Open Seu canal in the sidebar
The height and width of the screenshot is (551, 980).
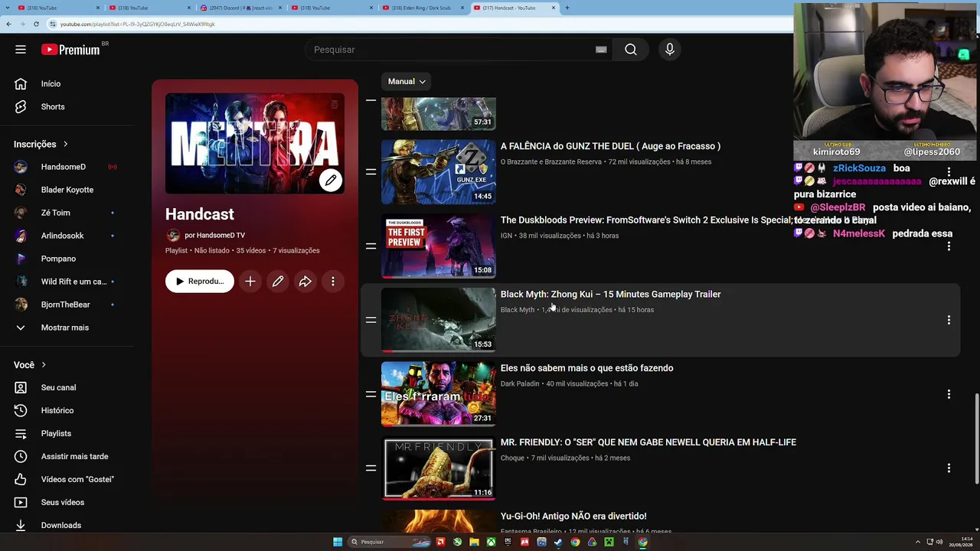coord(58,387)
